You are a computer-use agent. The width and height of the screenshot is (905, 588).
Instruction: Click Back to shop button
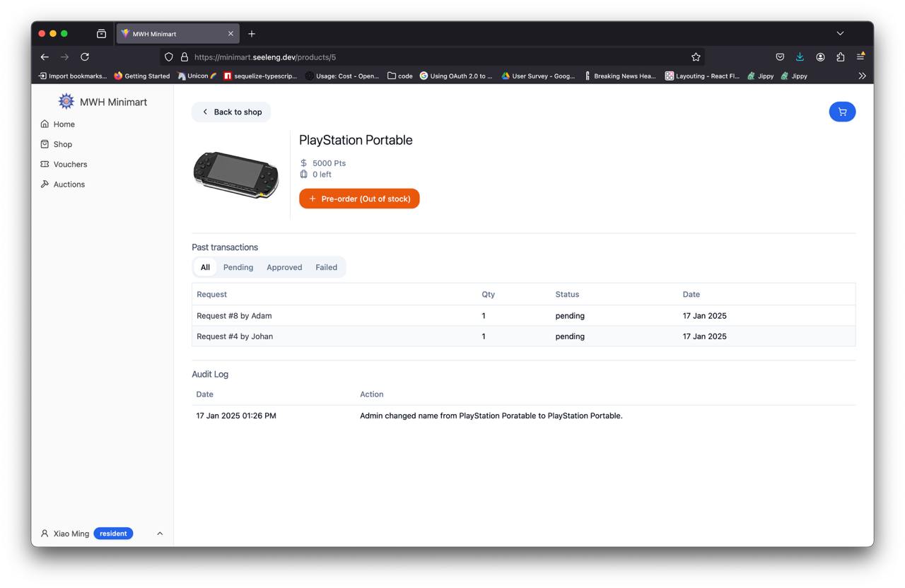click(x=231, y=112)
